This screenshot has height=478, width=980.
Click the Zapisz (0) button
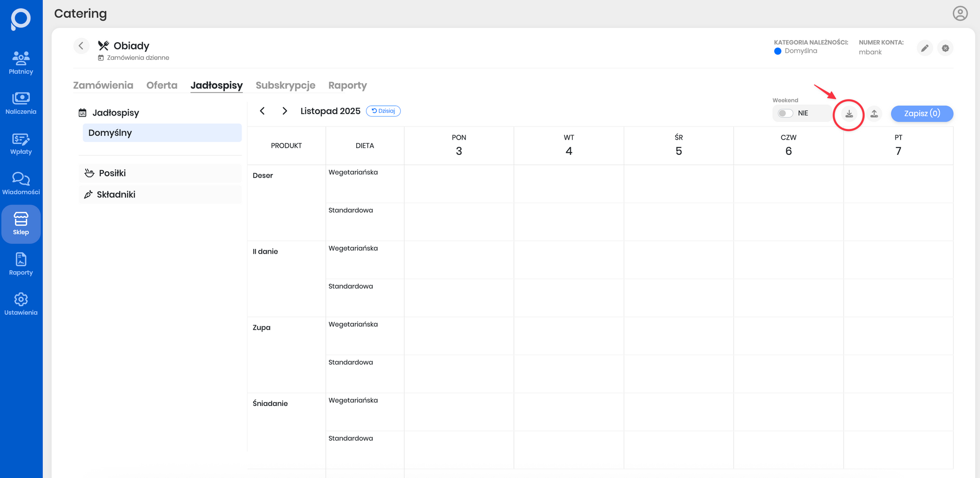[x=922, y=114]
